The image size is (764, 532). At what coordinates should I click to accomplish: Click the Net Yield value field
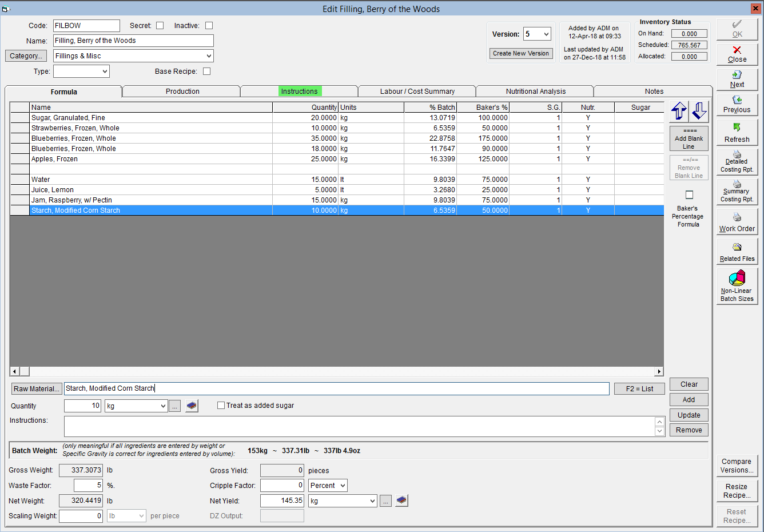(282, 501)
